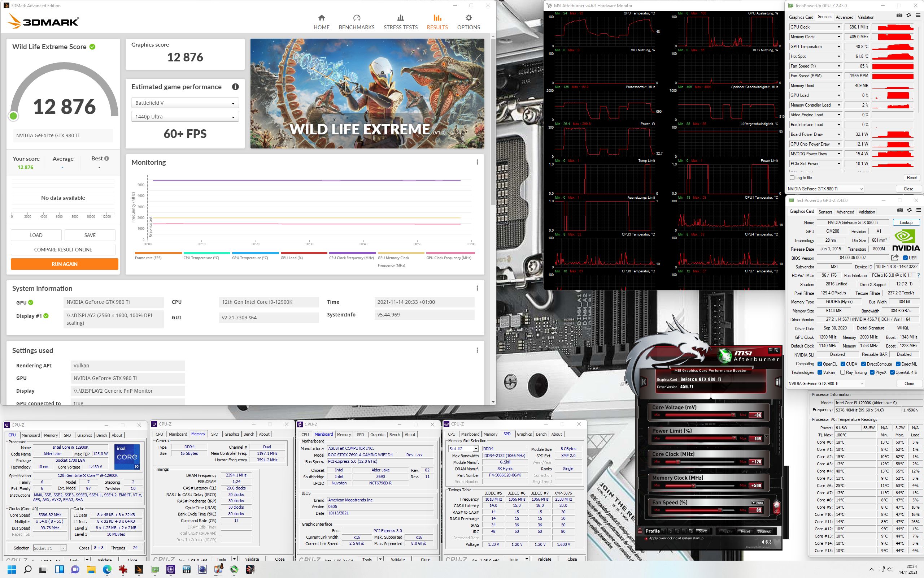This screenshot has width=924, height=578.
Task: Click the profile lock icon in Afterburner
Action: coord(640,531)
